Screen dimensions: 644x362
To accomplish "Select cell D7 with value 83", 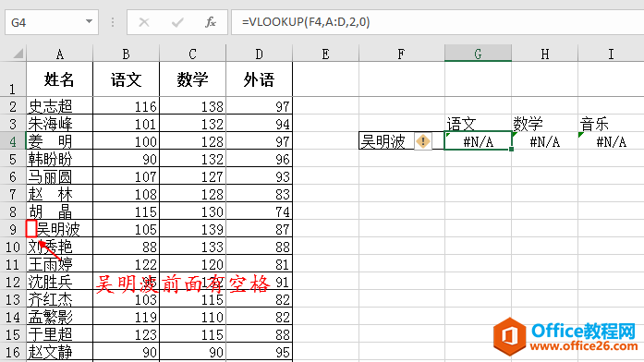I will (x=259, y=194).
